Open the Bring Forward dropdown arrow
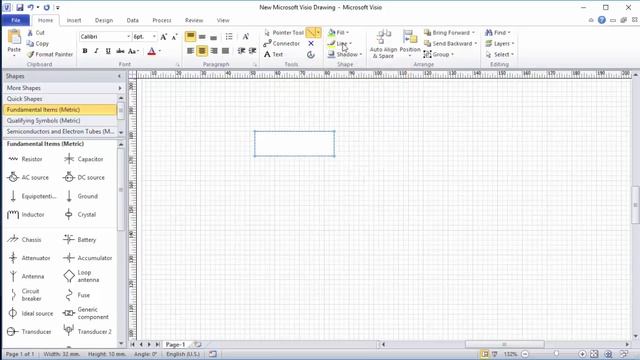Image resolution: width=640 pixels, height=360 pixels. 473,33
